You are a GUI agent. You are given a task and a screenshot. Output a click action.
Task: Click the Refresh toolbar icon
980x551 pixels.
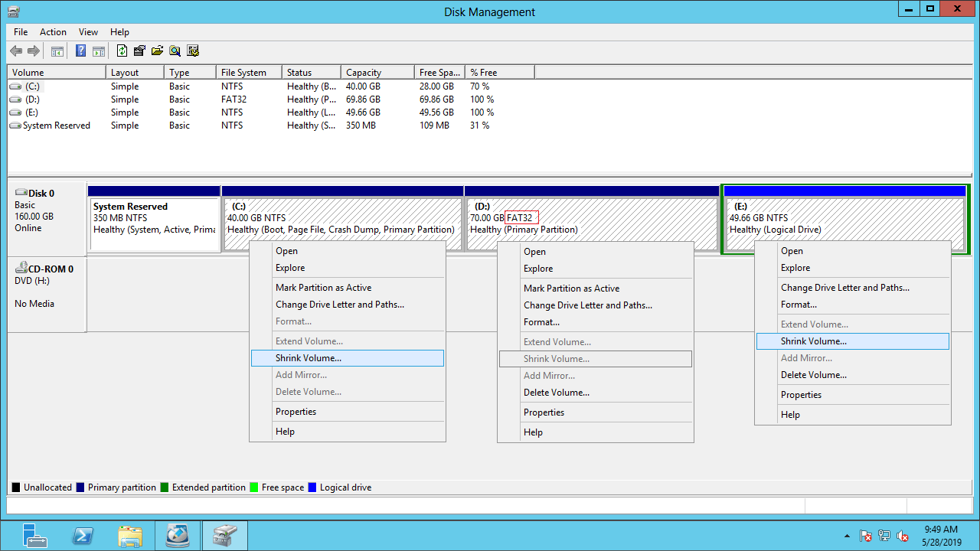122,51
